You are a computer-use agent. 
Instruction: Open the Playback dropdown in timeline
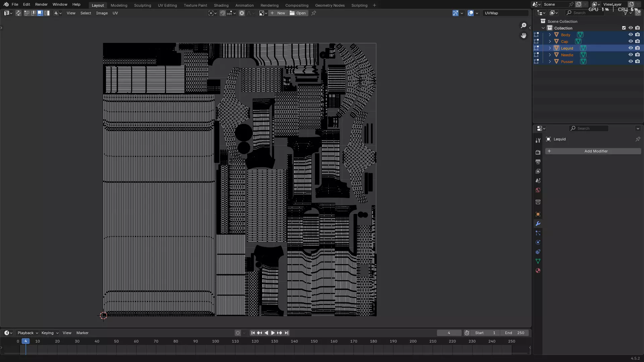(28, 333)
